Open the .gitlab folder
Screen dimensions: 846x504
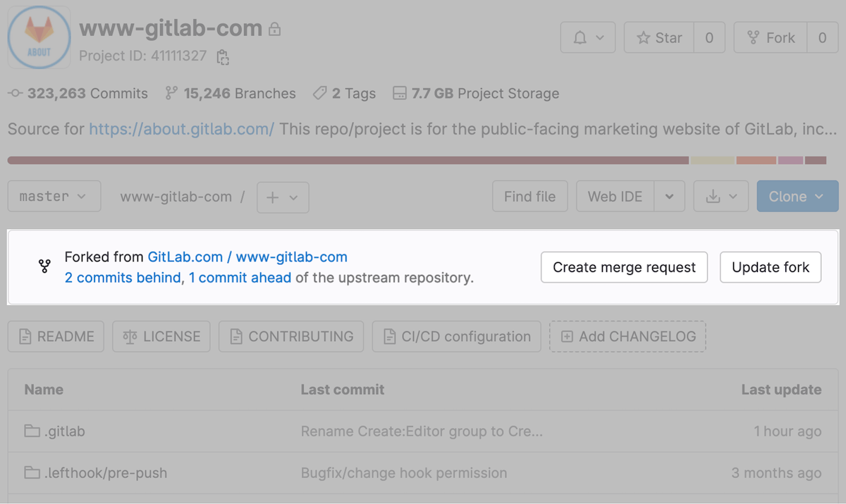(x=63, y=431)
